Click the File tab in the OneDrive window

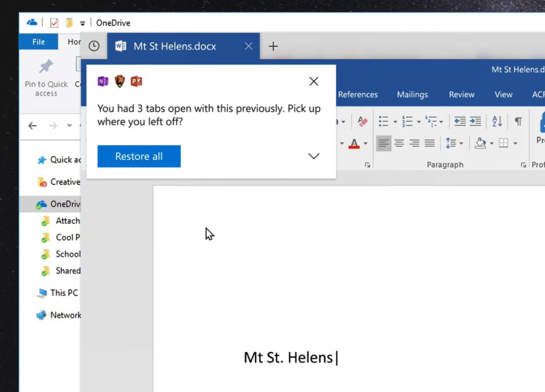[x=38, y=42]
